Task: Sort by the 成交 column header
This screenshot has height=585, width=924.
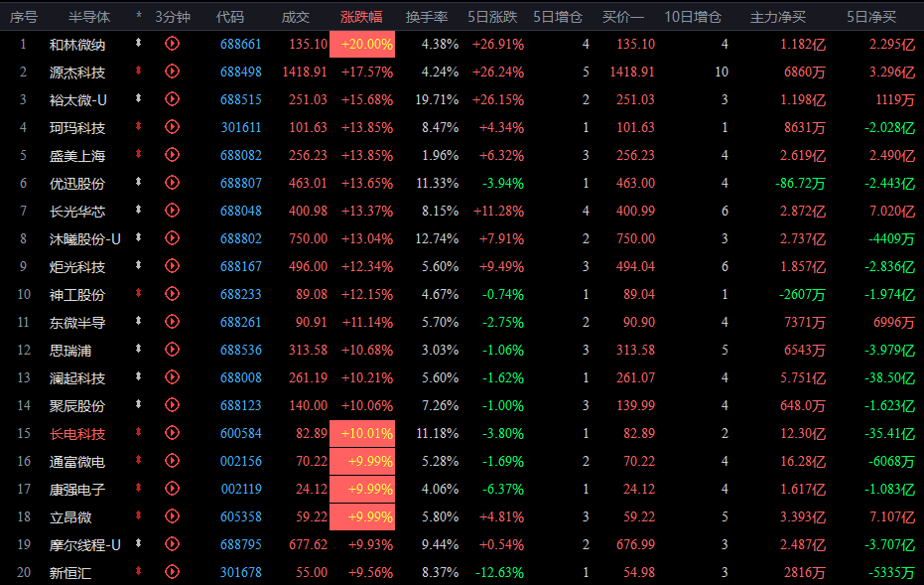Action: click(x=295, y=17)
